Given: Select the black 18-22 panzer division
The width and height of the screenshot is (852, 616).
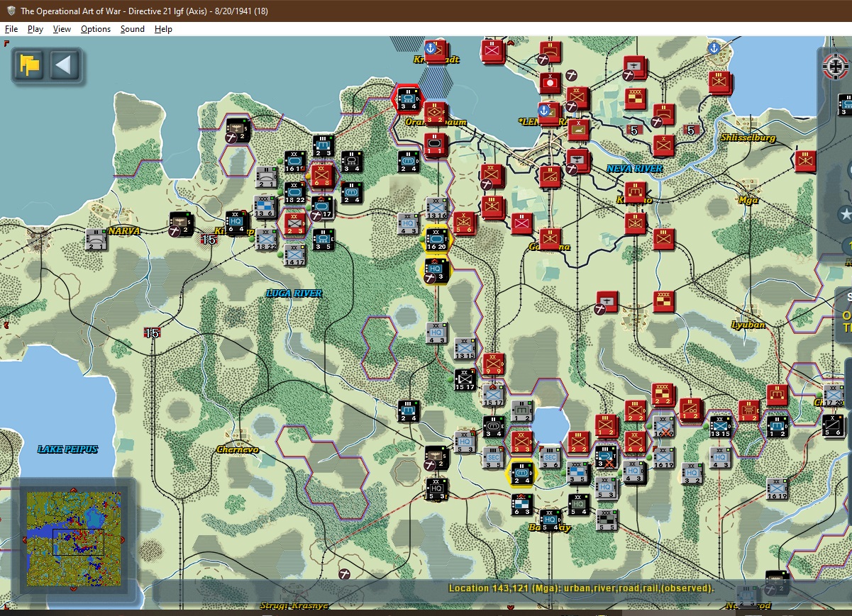Looking at the screenshot, I should pos(294,193).
